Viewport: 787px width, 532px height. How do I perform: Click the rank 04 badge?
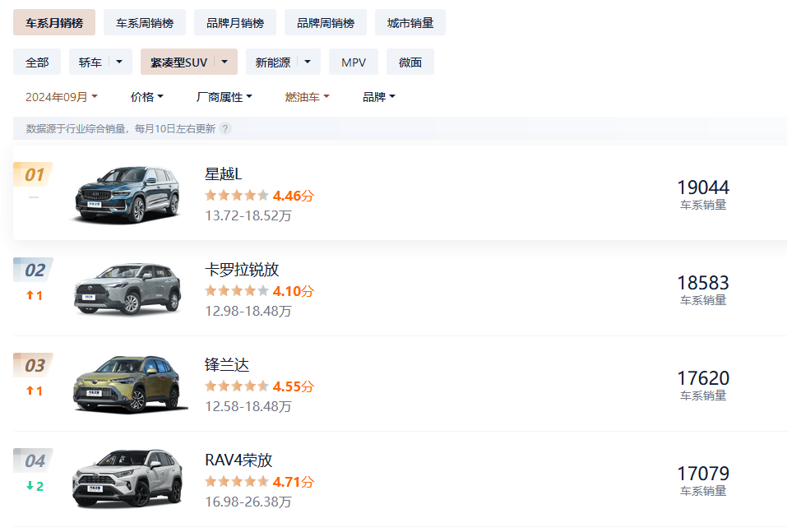(x=34, y=460)
